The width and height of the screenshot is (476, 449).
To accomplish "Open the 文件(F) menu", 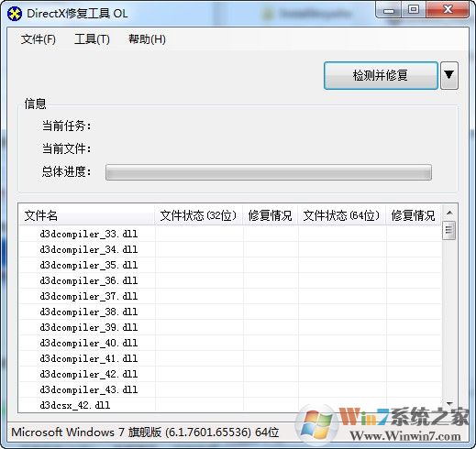I will point(39,39).
